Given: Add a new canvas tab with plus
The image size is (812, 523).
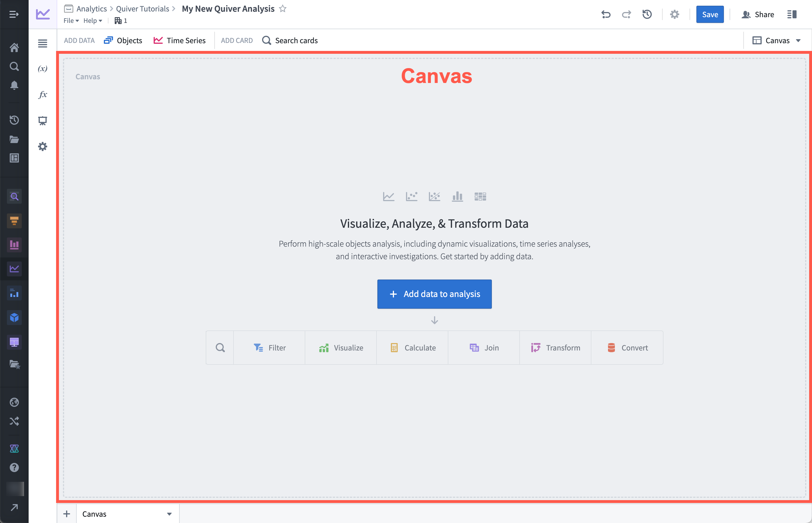Looking at the screenshot, I should pyautogui.click(x=67, y=514).
